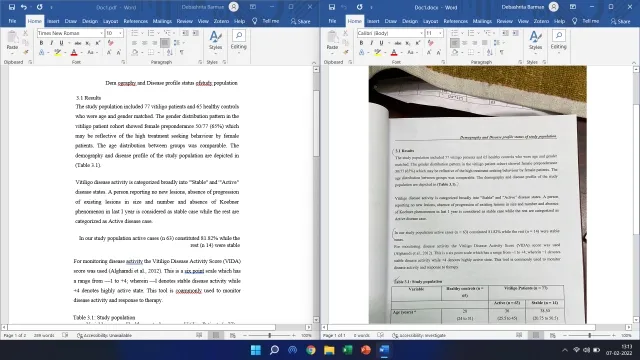This screenshot has width=640, height=360.
Task: Toggle Strikethrough in the Doc1.pdf window
Action: pos(78,43)
